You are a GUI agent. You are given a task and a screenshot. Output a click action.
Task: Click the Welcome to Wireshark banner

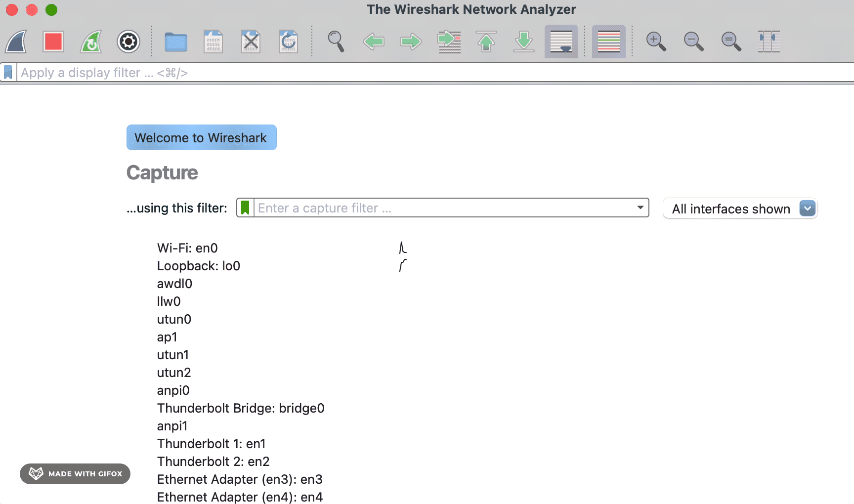coord(201,137)
